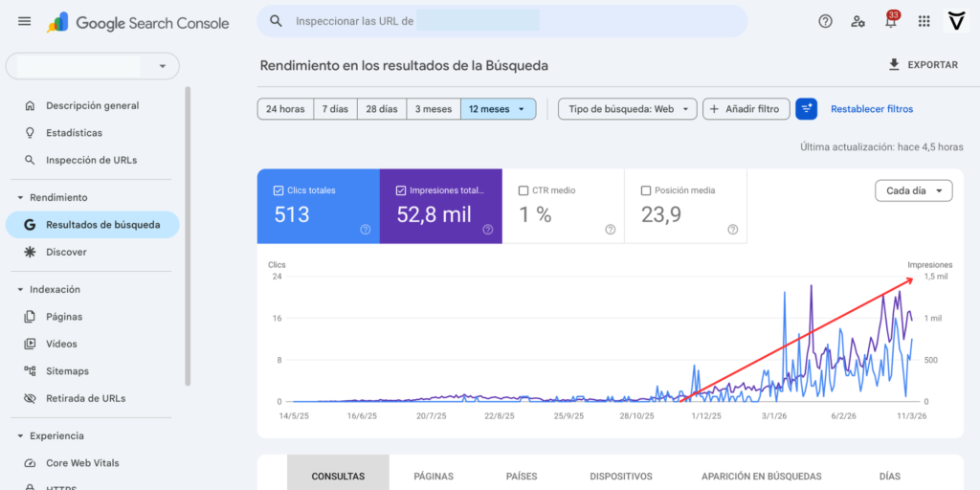Screen dimensions: 980x490
Task: Click the Core Web Vitals gauge icon
Action: click(30, 463)
